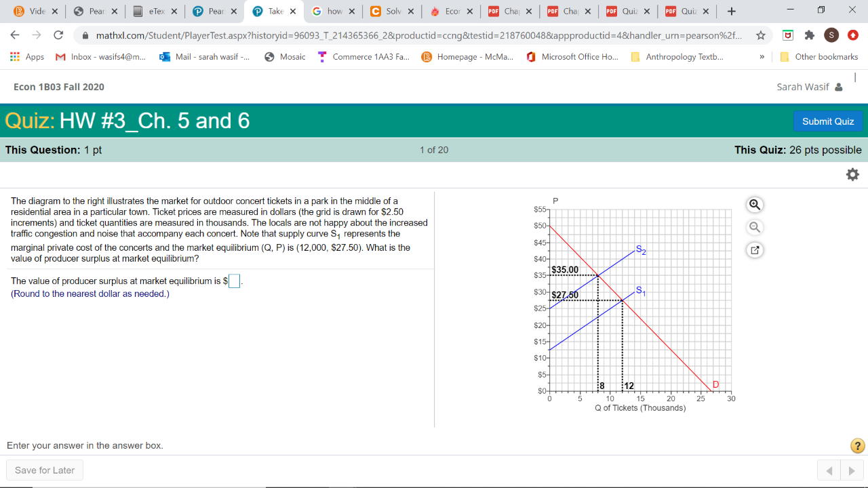This screenshot has width=868, height=488.
Task: Click the red update indicator icon at toolbar end
Action: coord(853,35)
